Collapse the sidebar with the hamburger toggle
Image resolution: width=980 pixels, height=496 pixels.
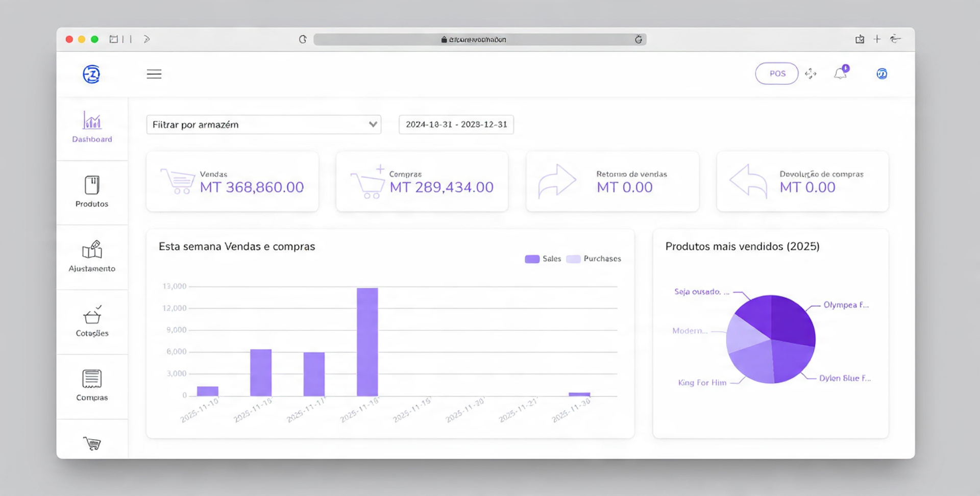click(x=154, y=74)
